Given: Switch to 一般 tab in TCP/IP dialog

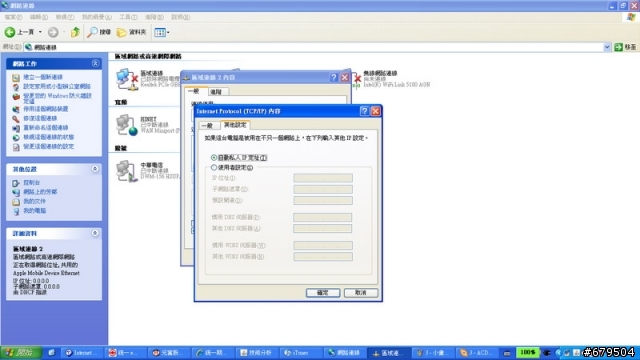Looking at the screenshot, I should tap(207, 126).
